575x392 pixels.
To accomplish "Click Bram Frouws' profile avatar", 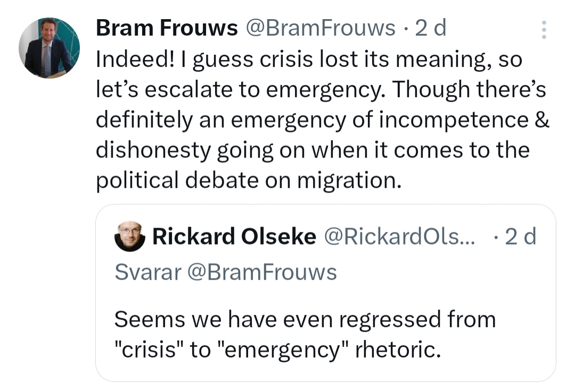I will [x=49, y=48].
